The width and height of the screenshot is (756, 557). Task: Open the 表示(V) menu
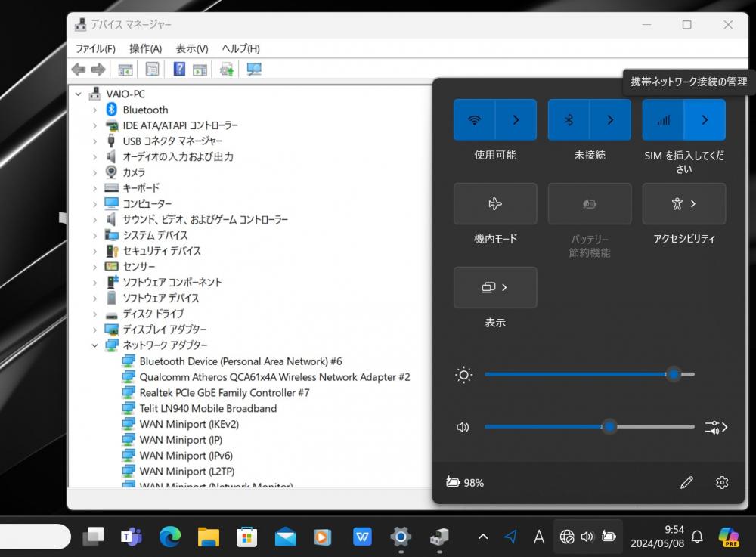coord(191,48)
